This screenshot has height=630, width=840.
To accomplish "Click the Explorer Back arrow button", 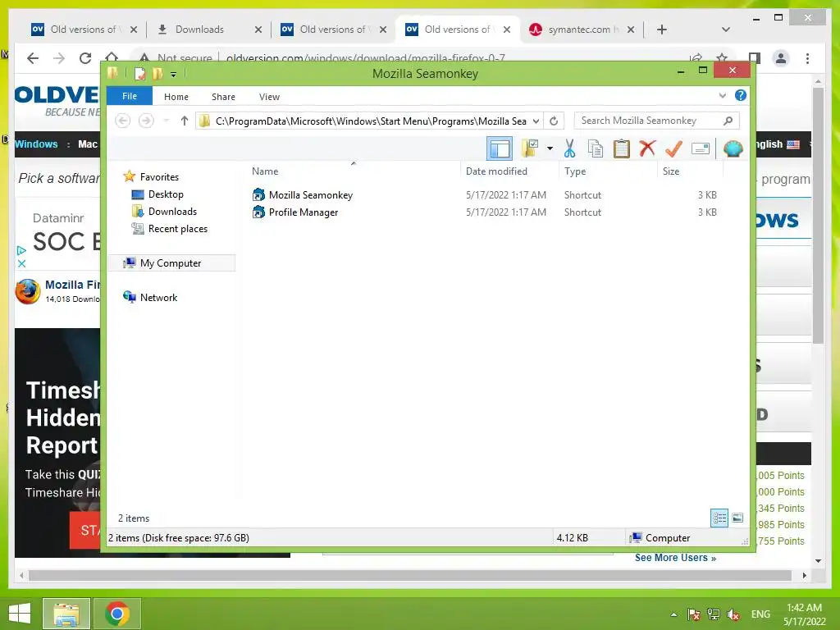I will point(123,121).
